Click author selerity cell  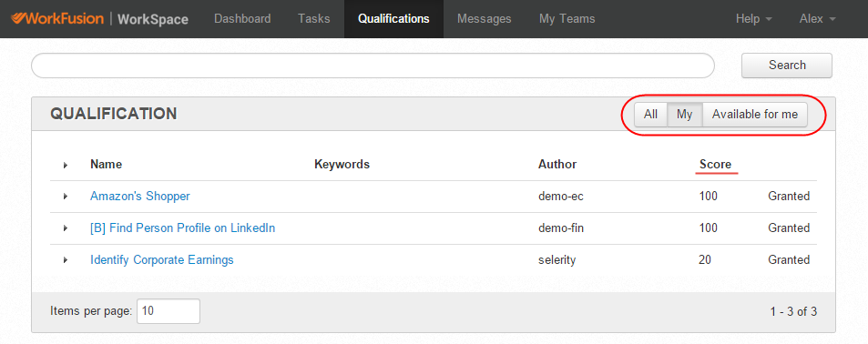[x=557, y=260]
